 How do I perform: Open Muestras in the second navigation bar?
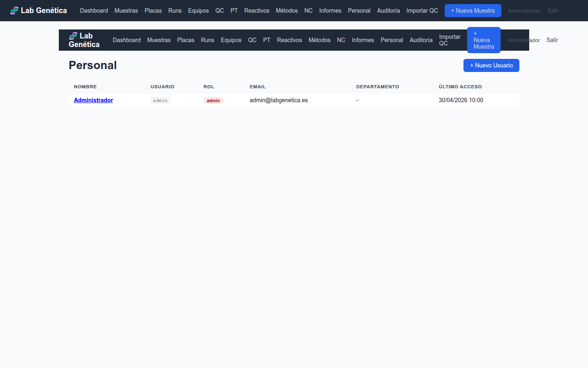pyautogui.click(x=159, y=40)
